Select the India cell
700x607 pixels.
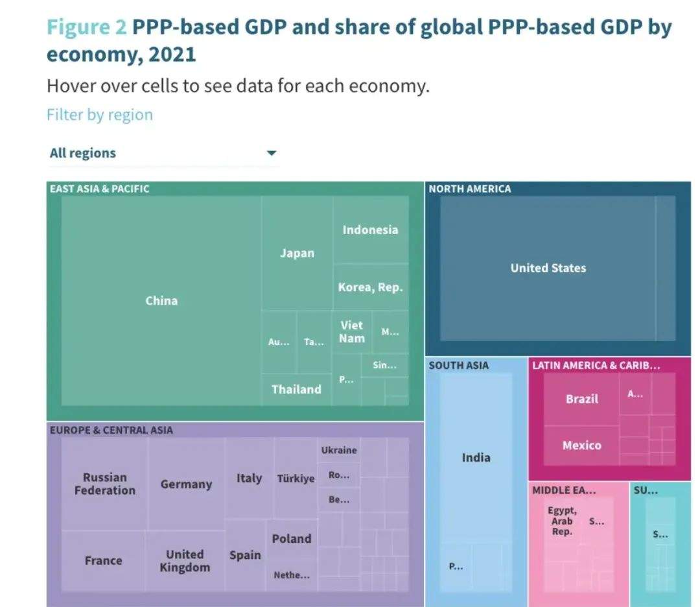click(x=476, y=457)
